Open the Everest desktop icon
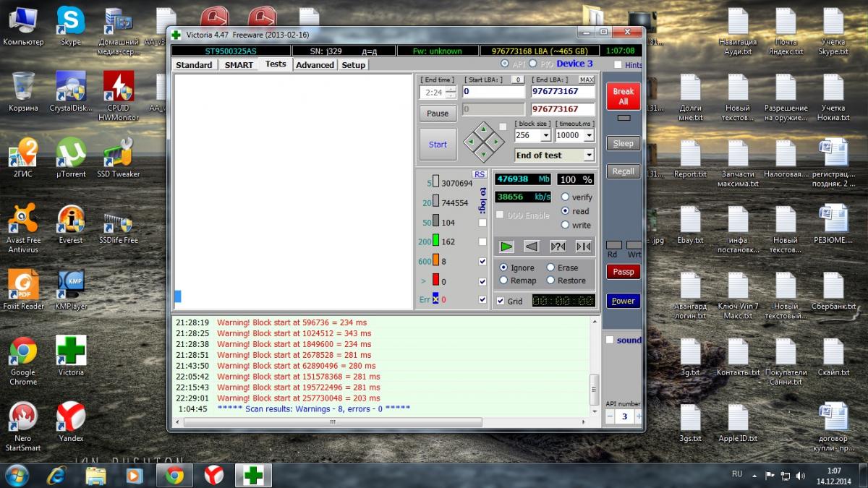 [x=71, y=224]
